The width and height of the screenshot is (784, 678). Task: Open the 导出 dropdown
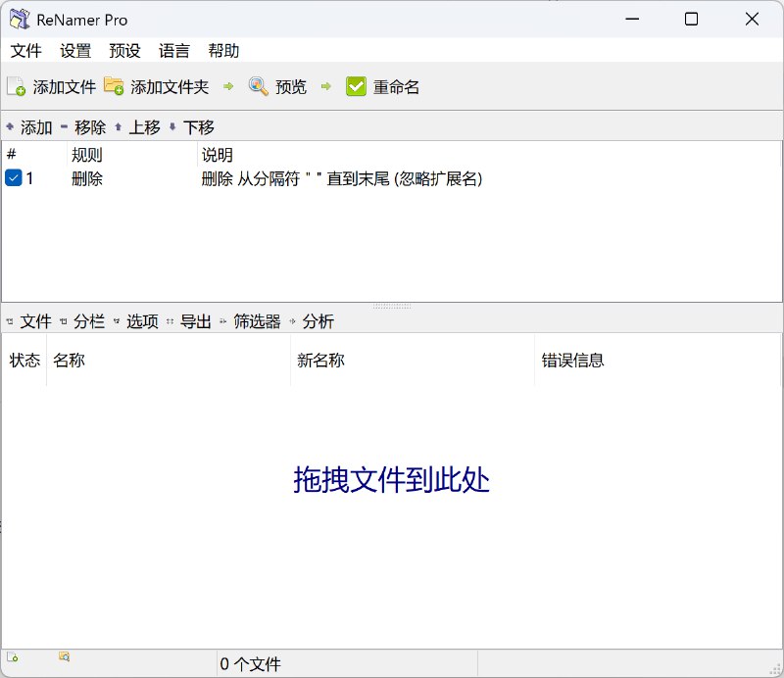coord(195,321)
